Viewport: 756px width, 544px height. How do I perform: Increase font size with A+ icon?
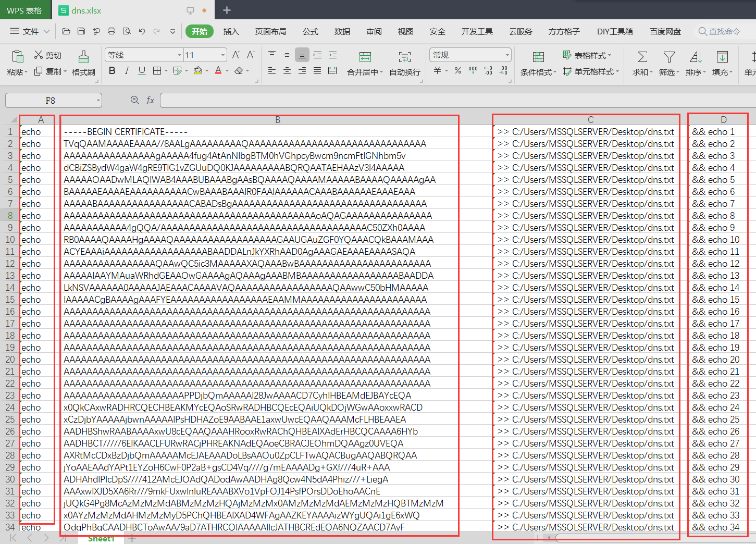(236, 55)
